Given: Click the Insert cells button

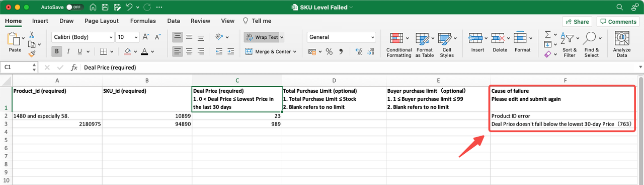Looking at the screenshot, I should coord(477,42).
